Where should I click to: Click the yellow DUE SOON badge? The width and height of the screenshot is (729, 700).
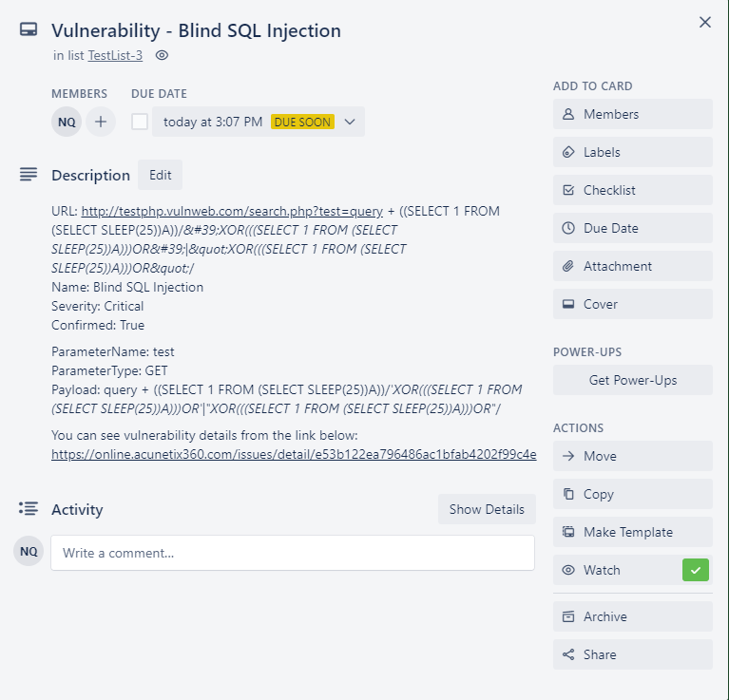click(302, 122)
